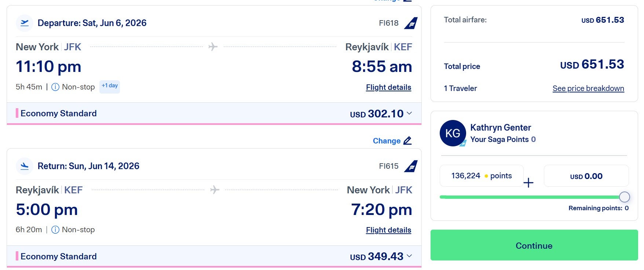Click the return landing airplane icon

pos(25,166)
